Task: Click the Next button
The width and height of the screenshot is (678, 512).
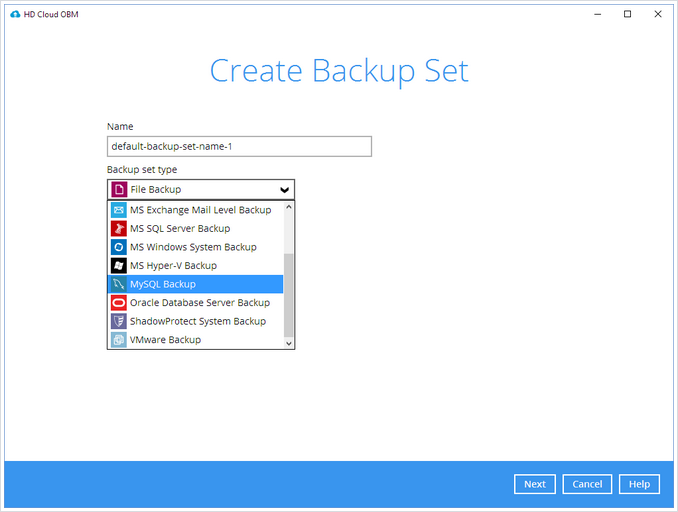Action: (535, 484)
